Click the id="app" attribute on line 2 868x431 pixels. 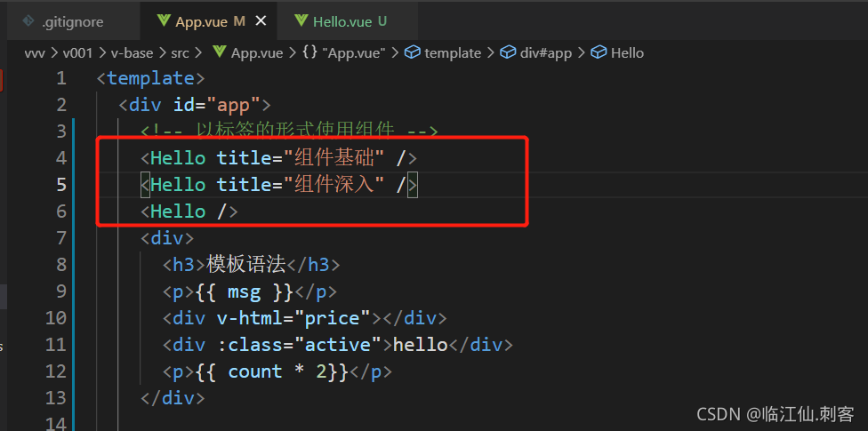(216, 105)
